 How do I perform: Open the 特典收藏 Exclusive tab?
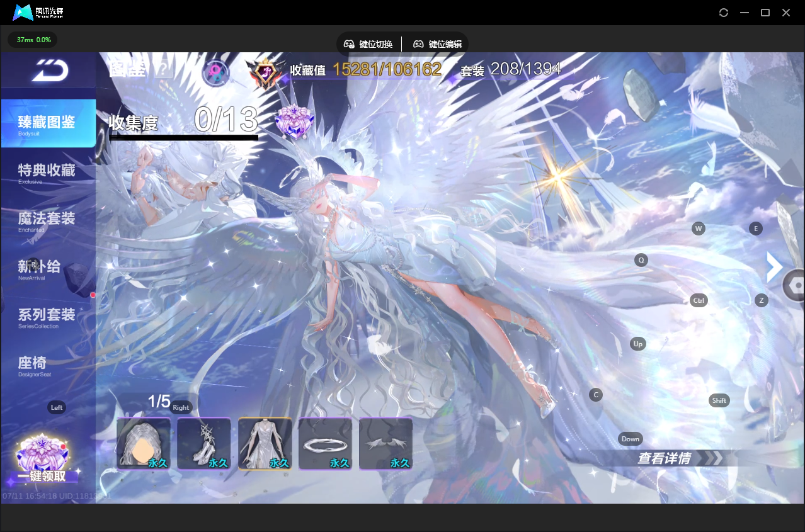pyautogui.click(x=49, y=173)
